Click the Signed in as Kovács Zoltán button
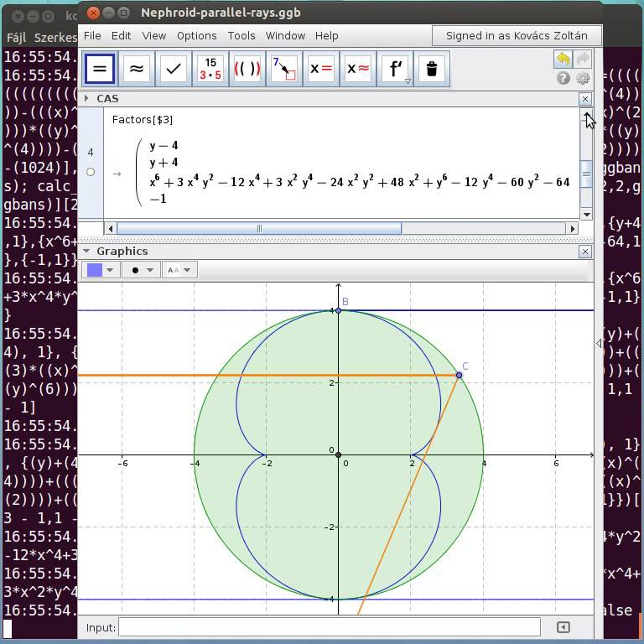This screenshot has height=644, width=644. pos(517,36)
